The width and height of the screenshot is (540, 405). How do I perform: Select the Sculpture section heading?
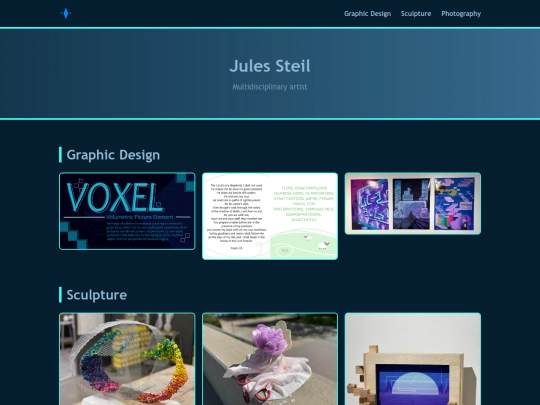tap(97, 295)
